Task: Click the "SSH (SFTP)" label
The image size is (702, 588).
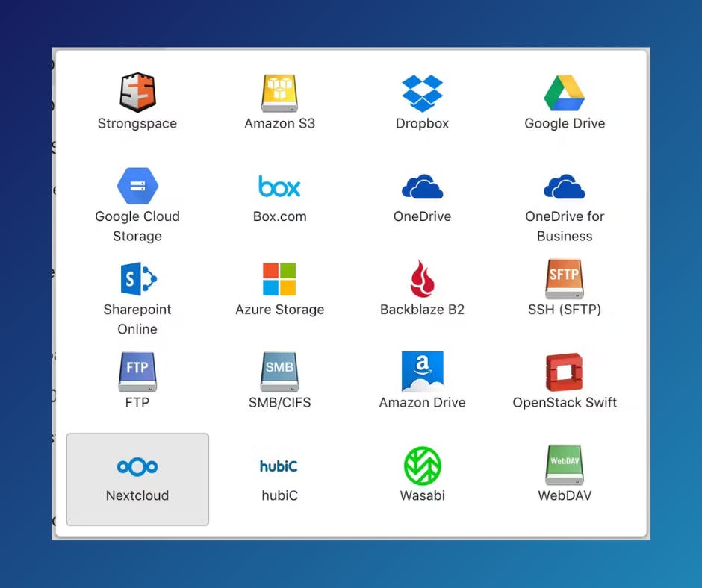Action: coord(565,310)
